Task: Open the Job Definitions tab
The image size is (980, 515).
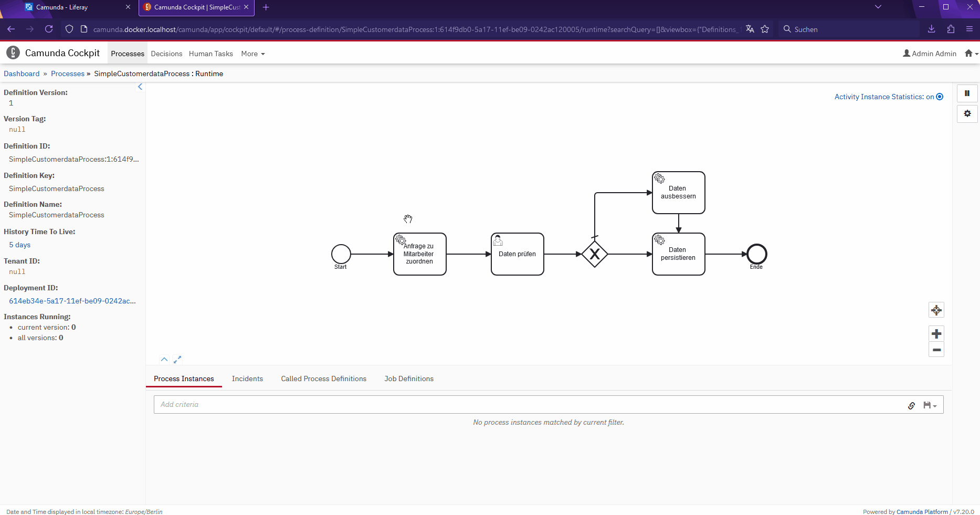Action: [x=408, y=379]
